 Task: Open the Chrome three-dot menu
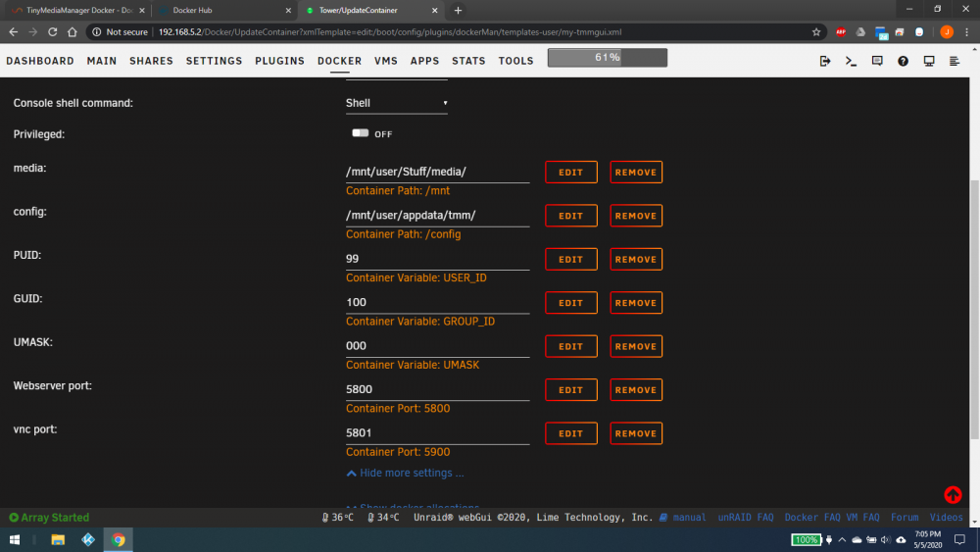point(967,32)
